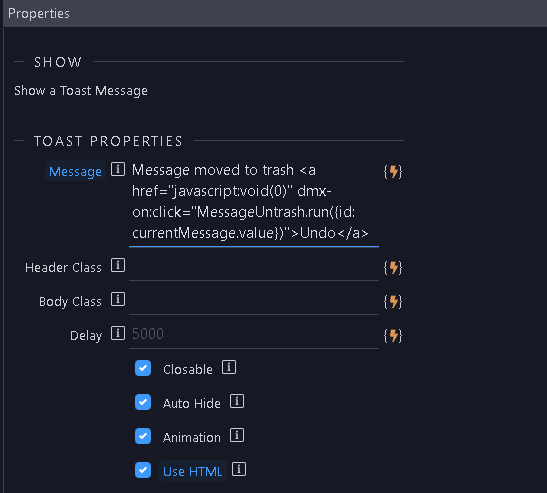The image size is (547, 493).
Task: Open data binding picker for Header Class
Action: coord(393,268)
